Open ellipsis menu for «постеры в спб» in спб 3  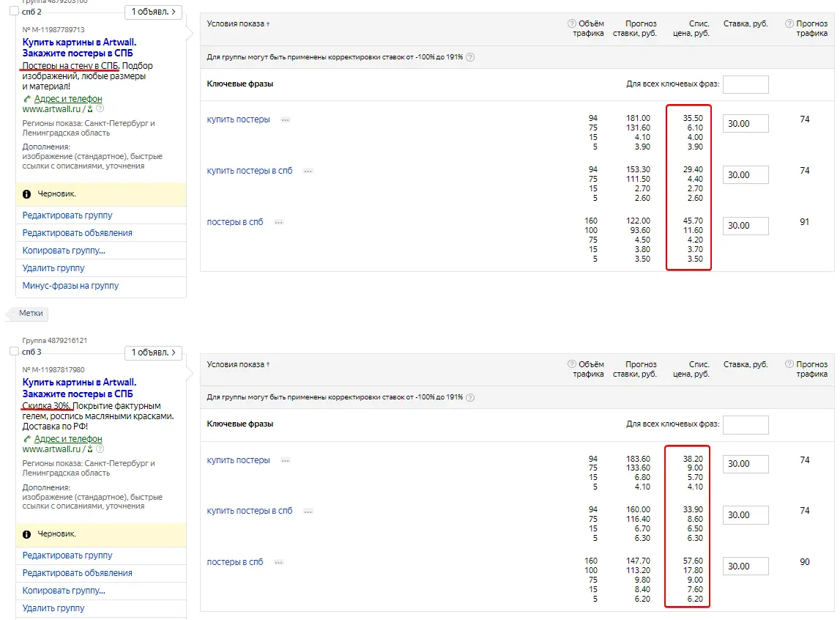278,563
